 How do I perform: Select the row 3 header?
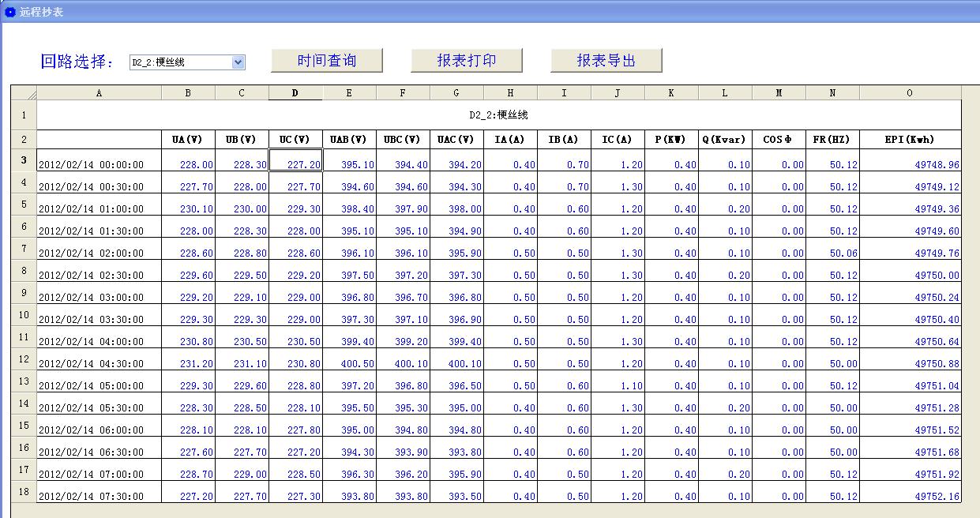(24, 160)
